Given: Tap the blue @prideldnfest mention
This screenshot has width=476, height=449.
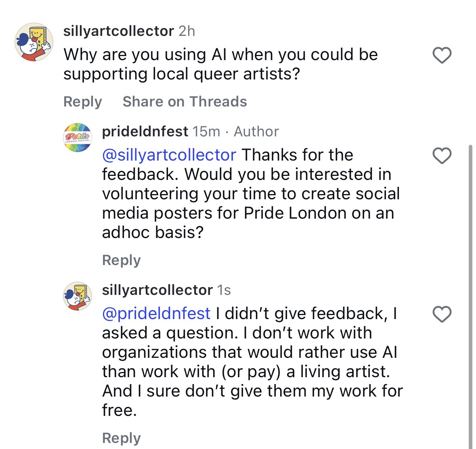Looking at the screenshot, I should (x=156, y=313).
